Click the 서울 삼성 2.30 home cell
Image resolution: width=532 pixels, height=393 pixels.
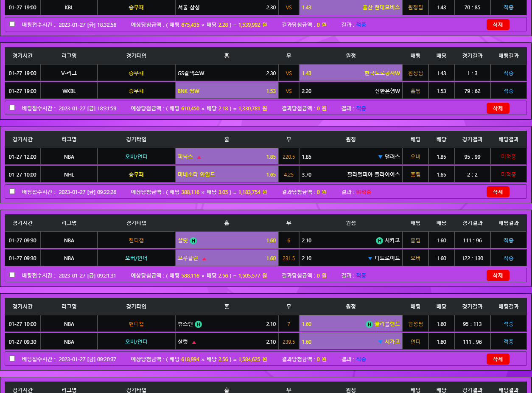tap(227, 7)
